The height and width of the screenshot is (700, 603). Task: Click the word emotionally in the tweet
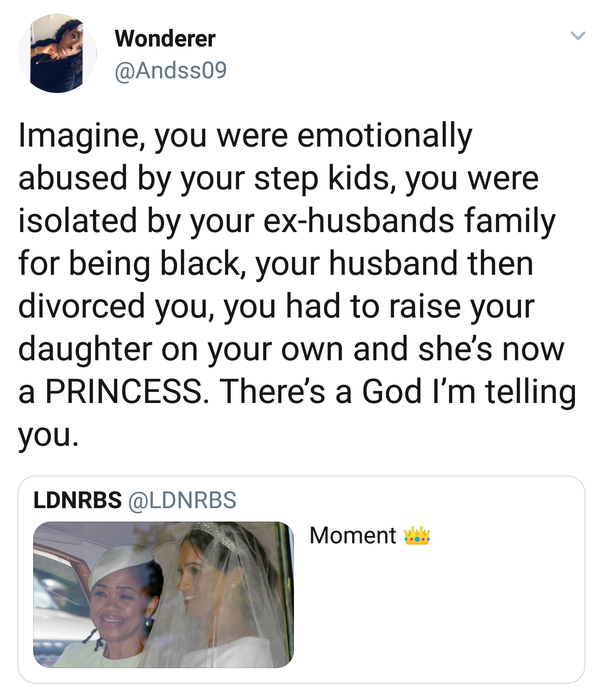pos(384,136)
